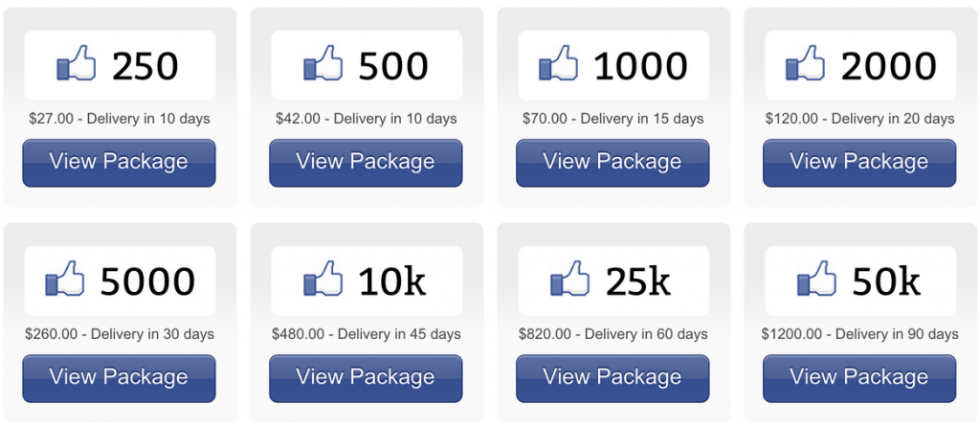
Task: View Package for the $120.00 plan
Action: [859, 163]
